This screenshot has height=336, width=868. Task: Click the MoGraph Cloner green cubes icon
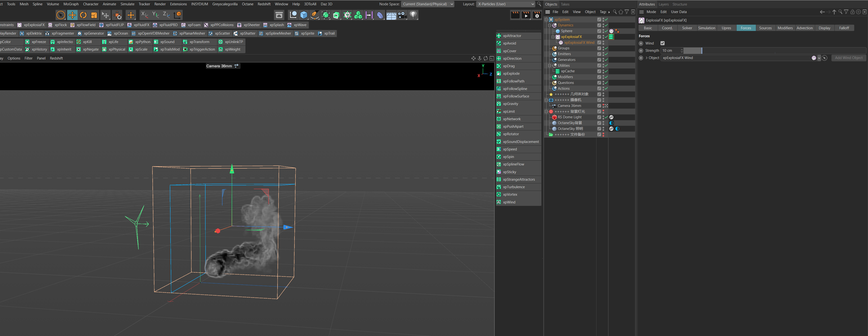(358, 15)
